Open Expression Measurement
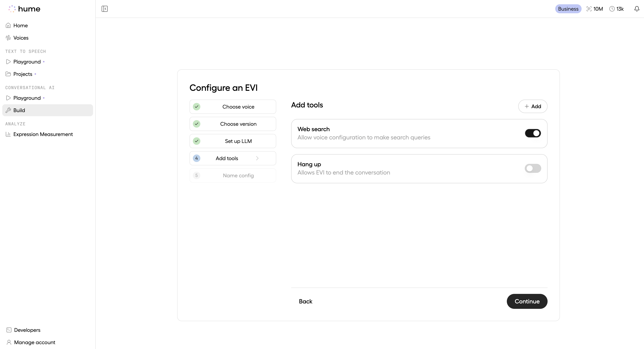The width and height of the screenshot is (644, 349). [43, 134]
